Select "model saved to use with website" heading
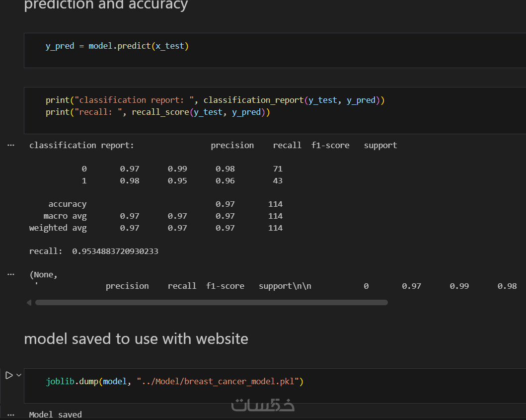 tap(136, 339)
